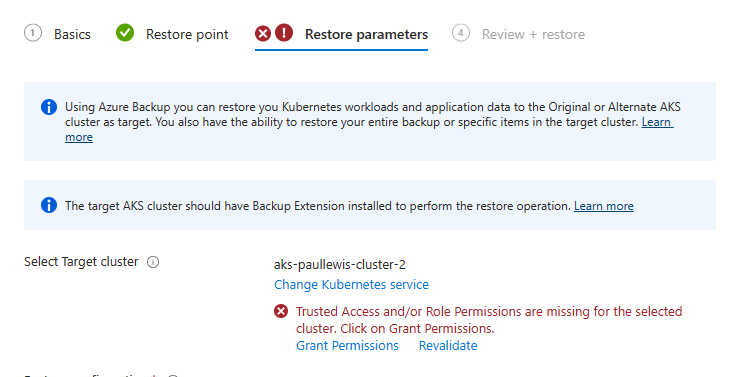Click the step 4 circle beside Review + restore
This screenshot has width=744, height=377.
tap(461, 33)
